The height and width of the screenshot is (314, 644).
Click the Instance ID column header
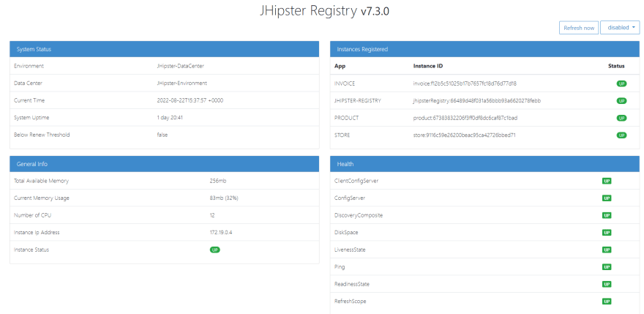point(428,66)
